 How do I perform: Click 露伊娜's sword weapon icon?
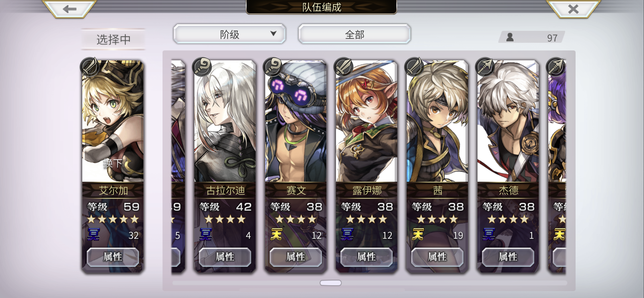coord(343,67)
